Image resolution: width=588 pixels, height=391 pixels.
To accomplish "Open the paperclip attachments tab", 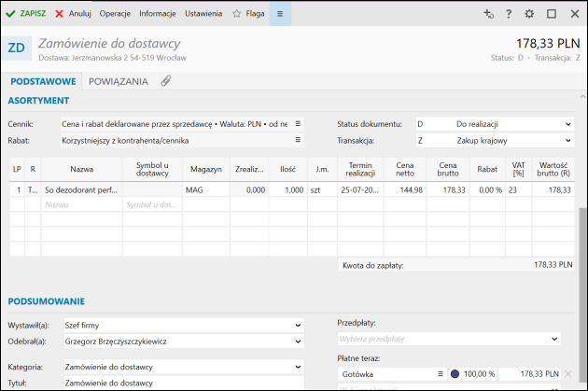I will point(166,81).
